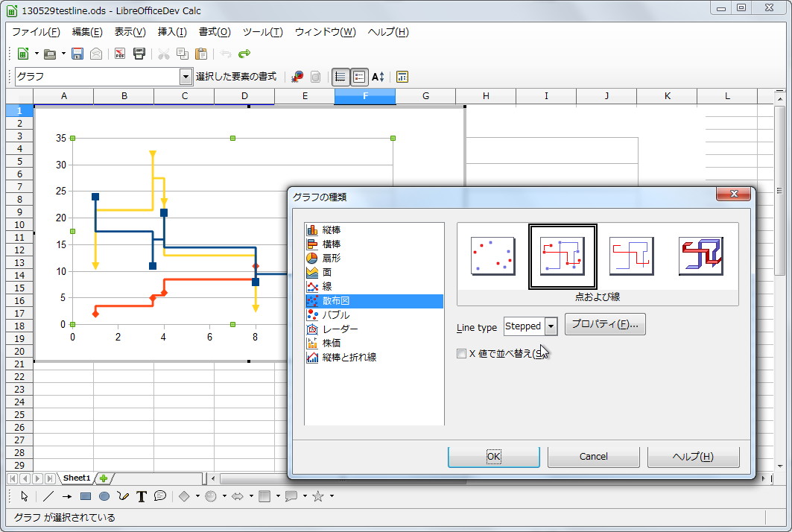Click the green plus add-sheet icon
This screenshot has width=792, height=532.
click(104, 478)
